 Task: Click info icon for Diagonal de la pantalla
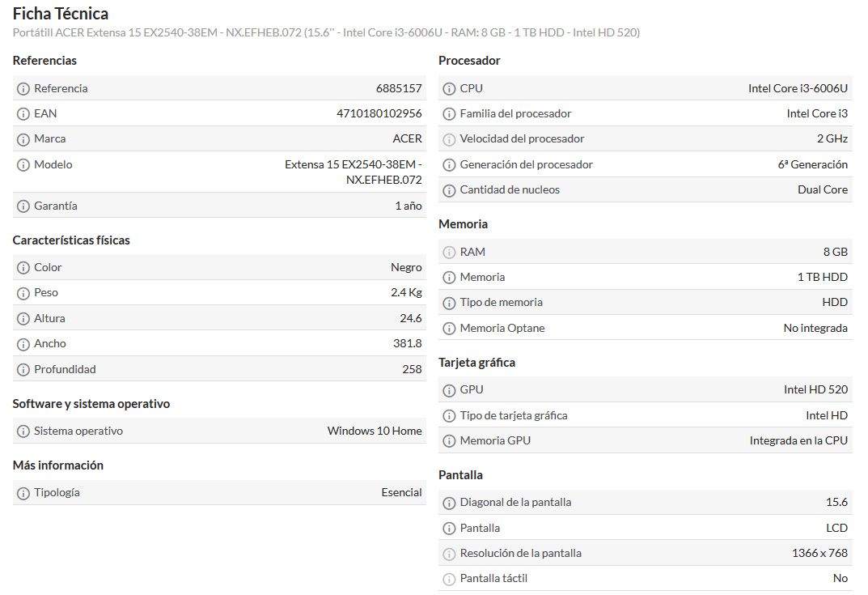[x=449, y=503]
